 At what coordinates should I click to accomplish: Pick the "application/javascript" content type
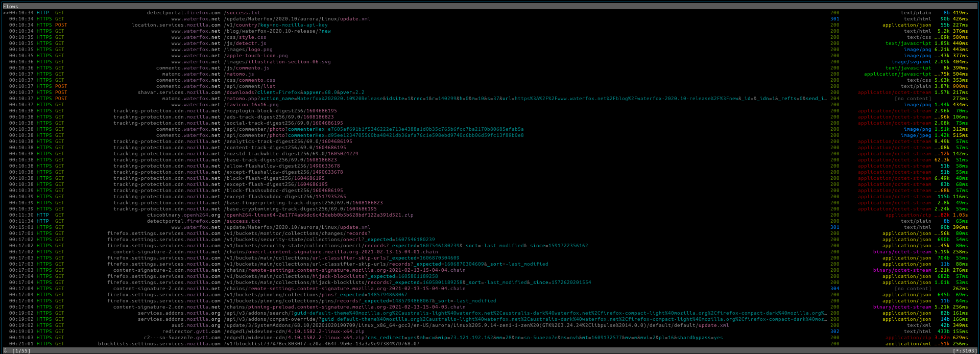click(898, 74)
